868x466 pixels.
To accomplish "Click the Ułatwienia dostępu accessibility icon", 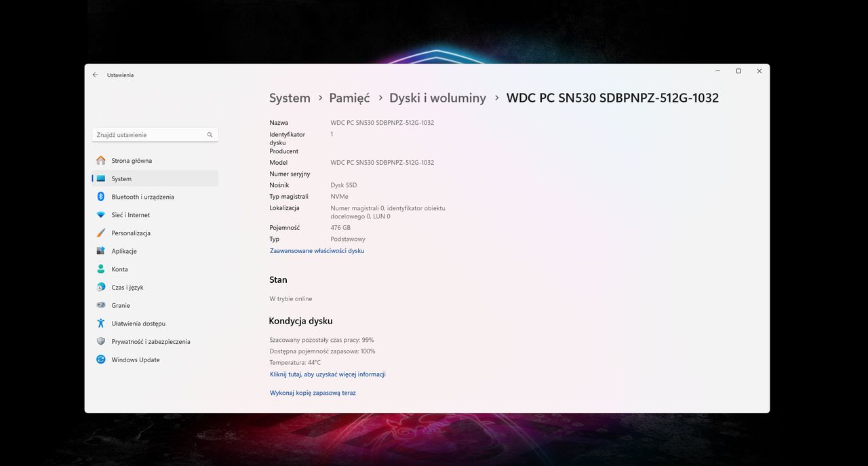I will [101, 324].
